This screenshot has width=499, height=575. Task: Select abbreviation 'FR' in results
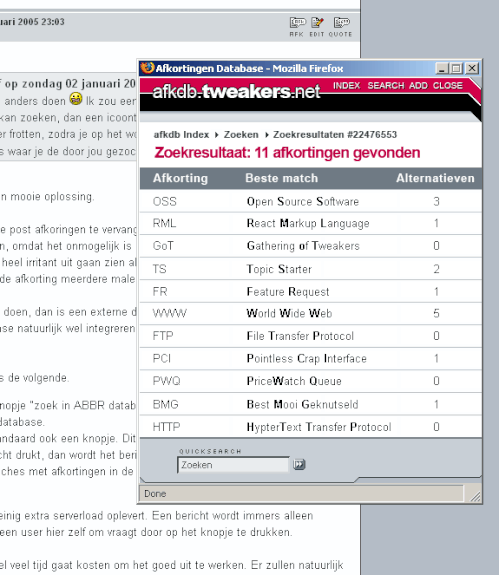tap(160, 292)
